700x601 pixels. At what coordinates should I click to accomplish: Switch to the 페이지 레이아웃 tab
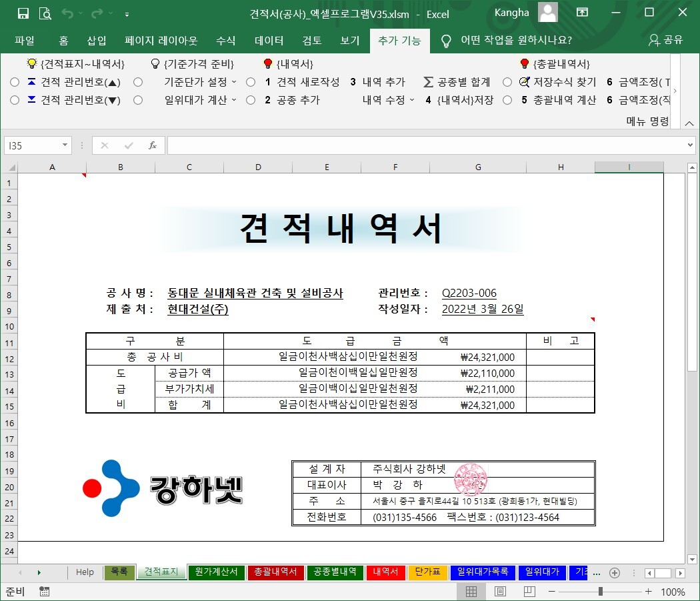point(161,41)
